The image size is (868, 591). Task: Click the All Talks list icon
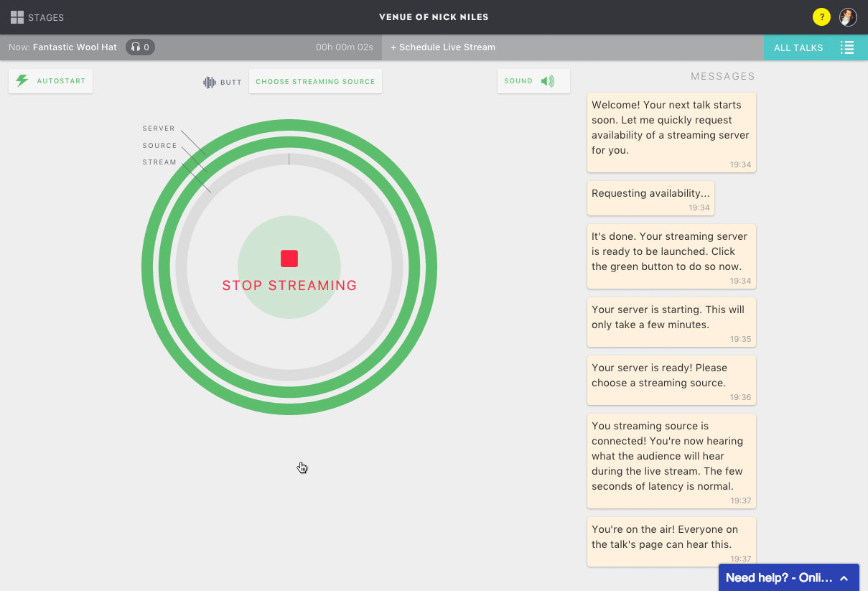click(847, 47)
